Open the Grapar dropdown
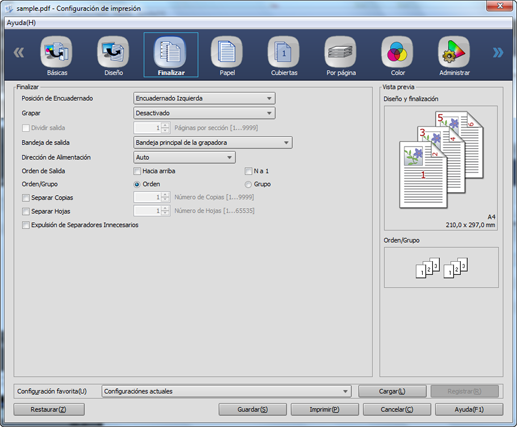This screenshot has width=517, height=427. point(204,113)
